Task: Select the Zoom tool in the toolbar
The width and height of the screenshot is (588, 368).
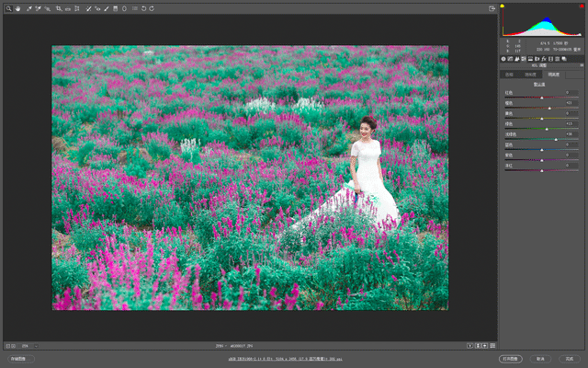Action: click(7, 8)
